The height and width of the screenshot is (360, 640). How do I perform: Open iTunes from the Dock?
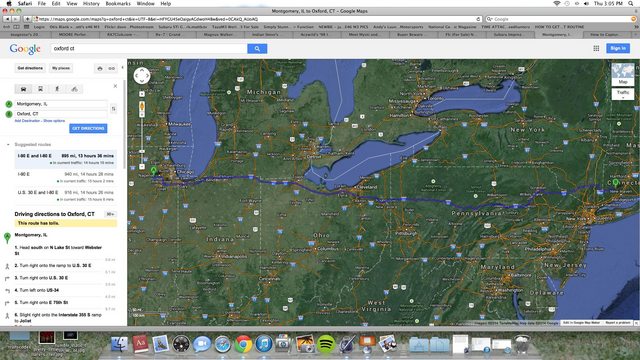(264, 344)
